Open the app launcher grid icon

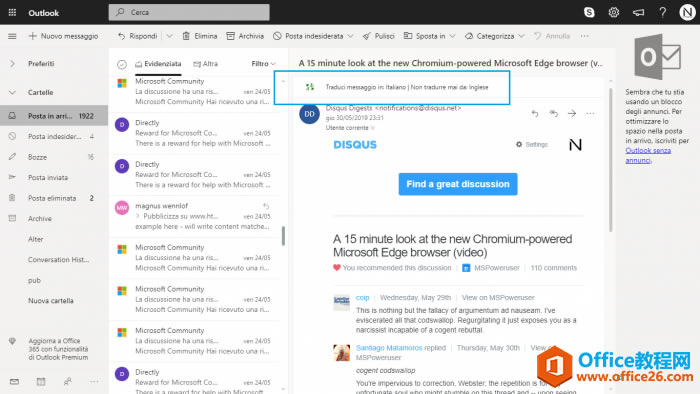(x=12, y=12)
